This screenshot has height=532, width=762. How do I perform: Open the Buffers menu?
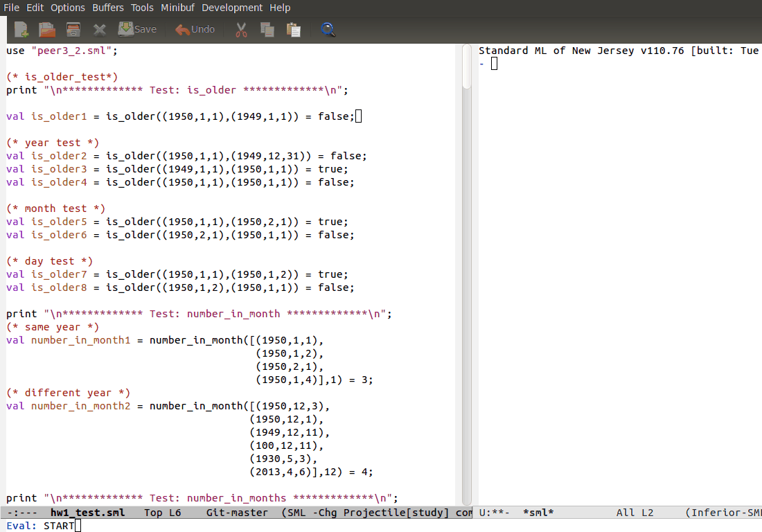click(107, 8)
